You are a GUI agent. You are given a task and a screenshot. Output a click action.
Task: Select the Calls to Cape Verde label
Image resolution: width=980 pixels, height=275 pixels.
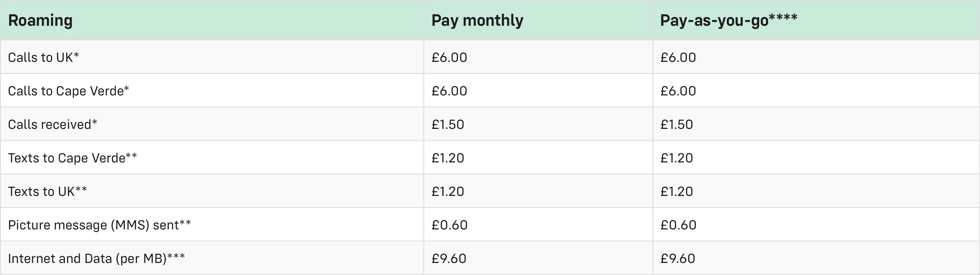pyautogui.click(x=68, y=91)
